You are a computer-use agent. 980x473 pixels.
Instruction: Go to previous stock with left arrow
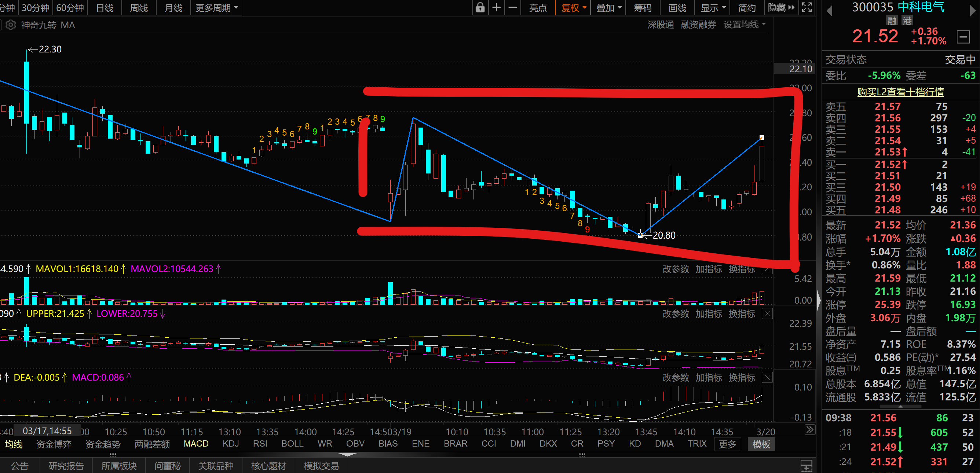click(830, 11)
